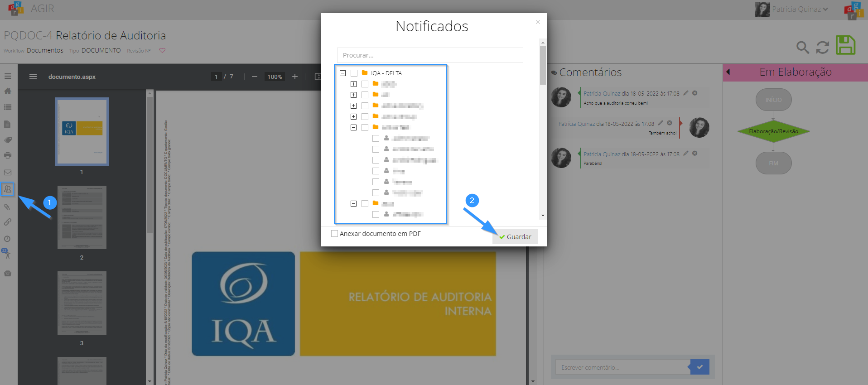
Task: Collapse the fifth expanded subfolder node
Action: click(354, 127)
